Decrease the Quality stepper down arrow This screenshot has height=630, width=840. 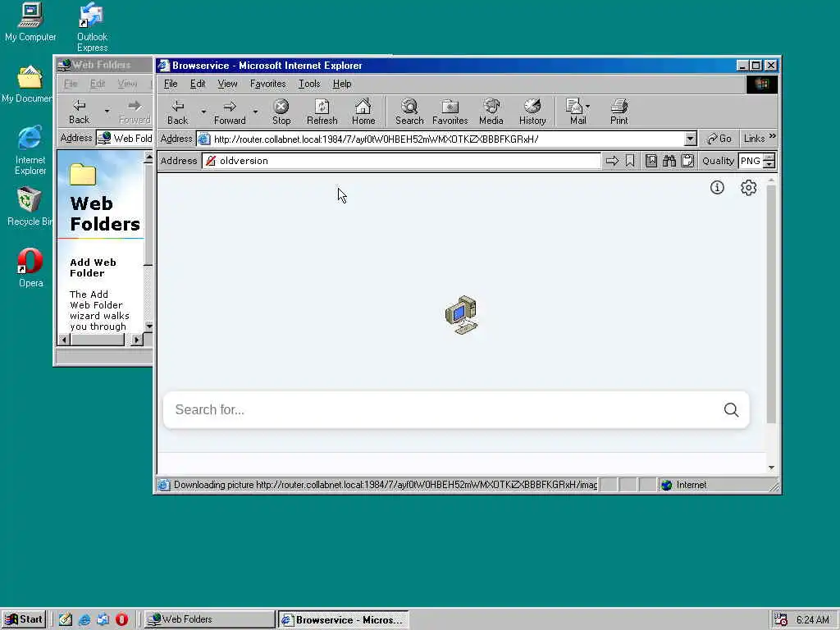click(769, 164)
